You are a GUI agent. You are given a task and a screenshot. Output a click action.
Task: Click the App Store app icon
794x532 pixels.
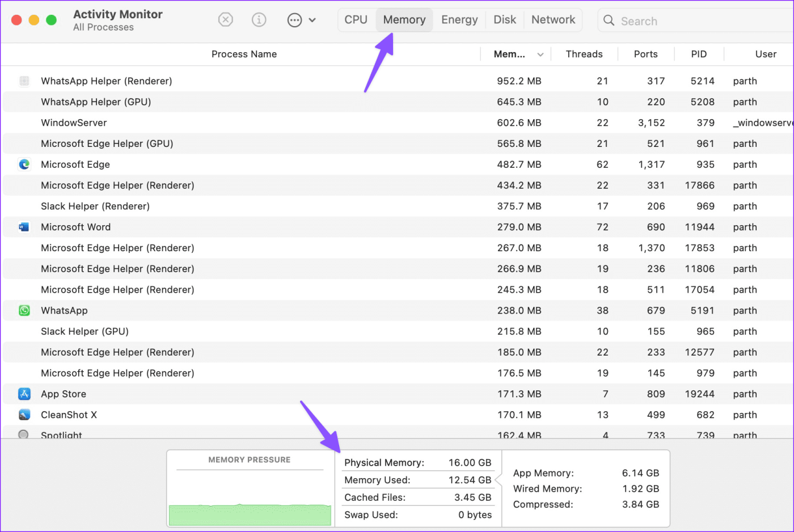24,394
